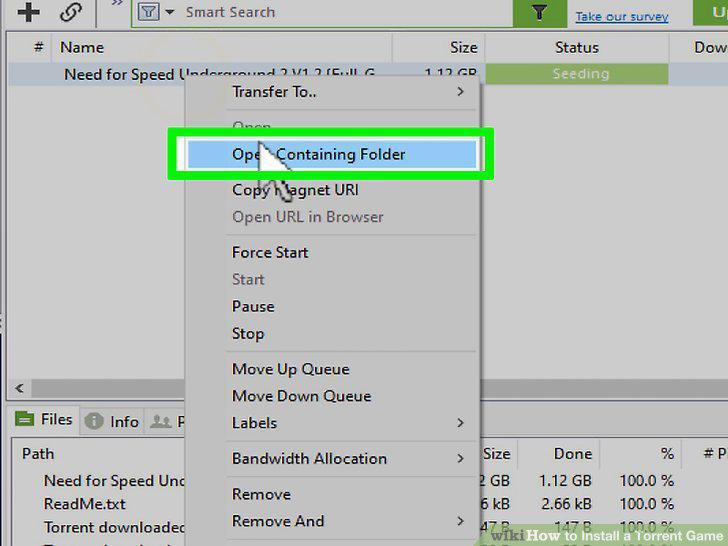Click the 1.12 GB Done value
The width and height of the screenshot is (728, 546).
pyautogui.click(x=566, y=481)
